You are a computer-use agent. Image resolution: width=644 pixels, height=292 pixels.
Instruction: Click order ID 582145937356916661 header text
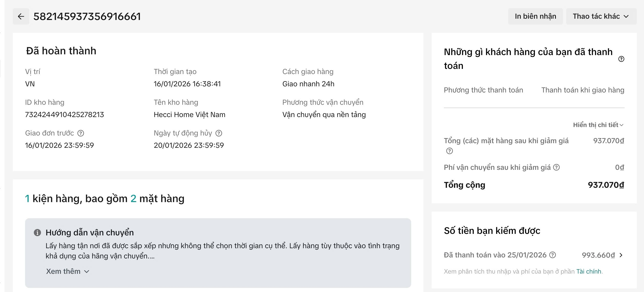coord(87,17)
